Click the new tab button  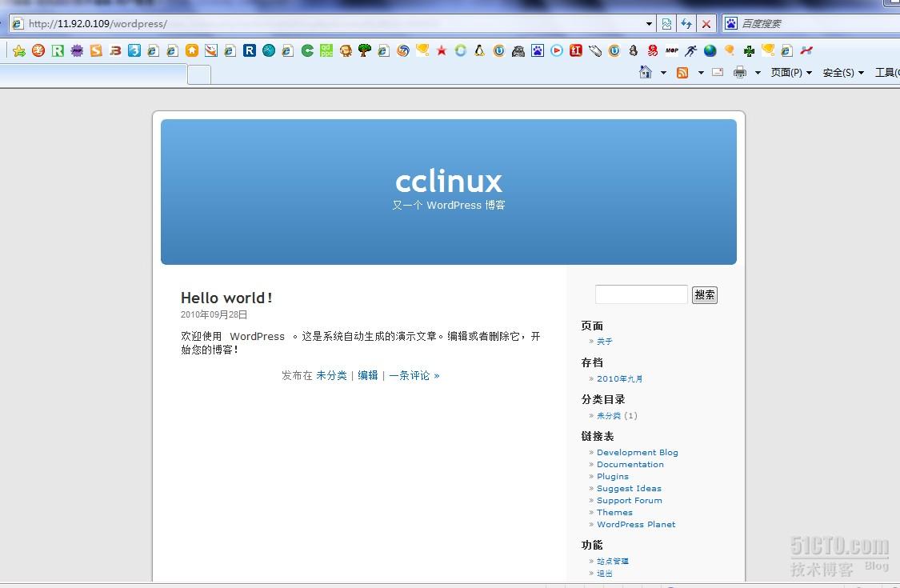coord(199,74)
